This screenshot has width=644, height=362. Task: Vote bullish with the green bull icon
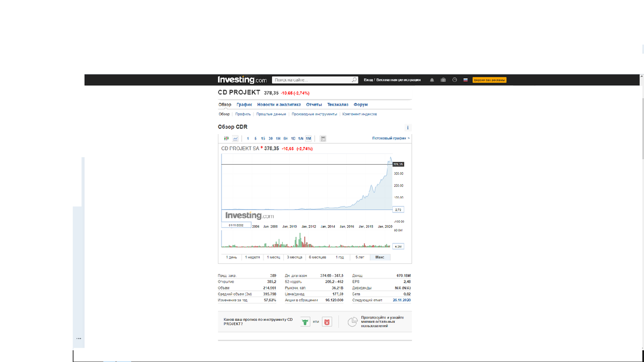[x=305, y=322]
